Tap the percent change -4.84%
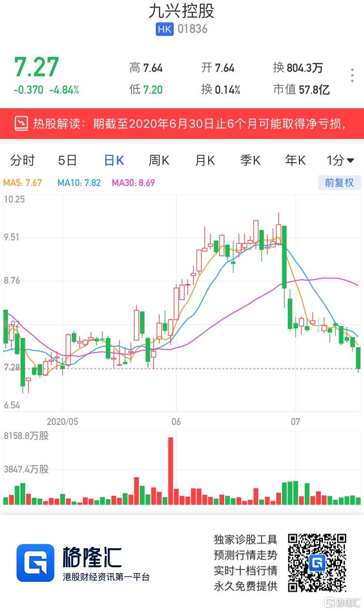Viewport: 364px width, 611px height. pos(64,90)
